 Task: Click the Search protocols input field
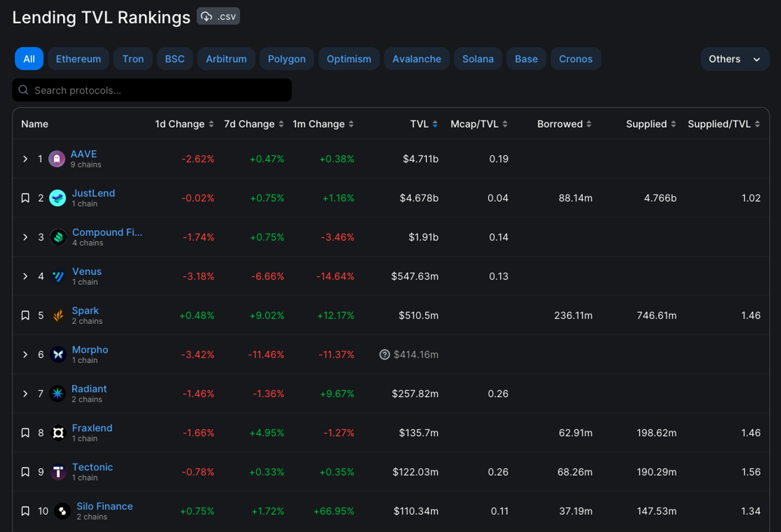(156, 90)
